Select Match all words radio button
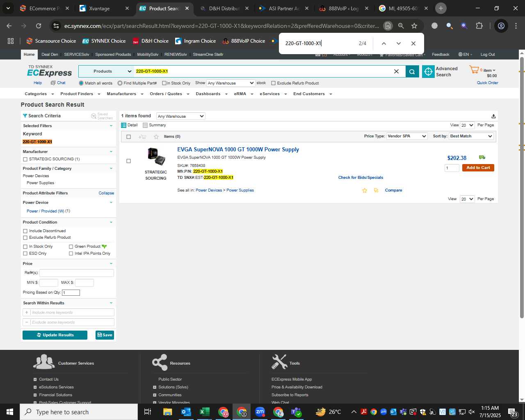This screenshot has width=525, height=420. tap(81, 83)
